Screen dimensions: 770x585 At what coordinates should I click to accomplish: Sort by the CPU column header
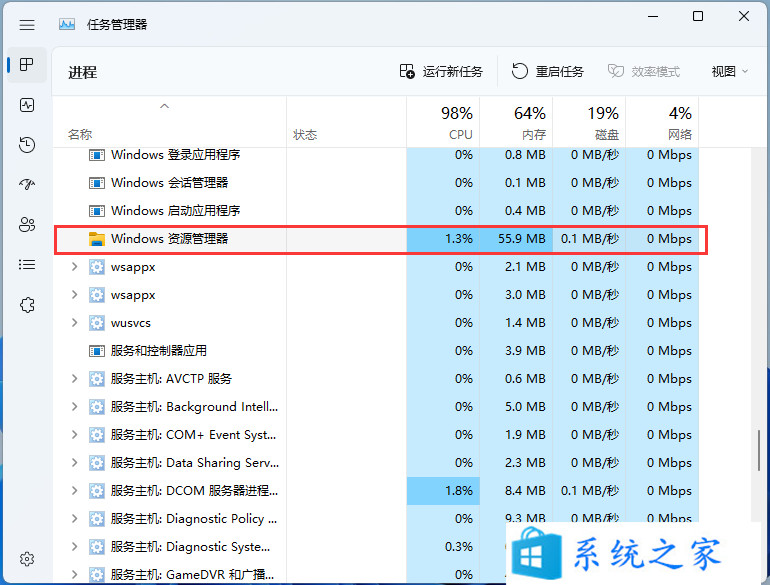(443, 122)
